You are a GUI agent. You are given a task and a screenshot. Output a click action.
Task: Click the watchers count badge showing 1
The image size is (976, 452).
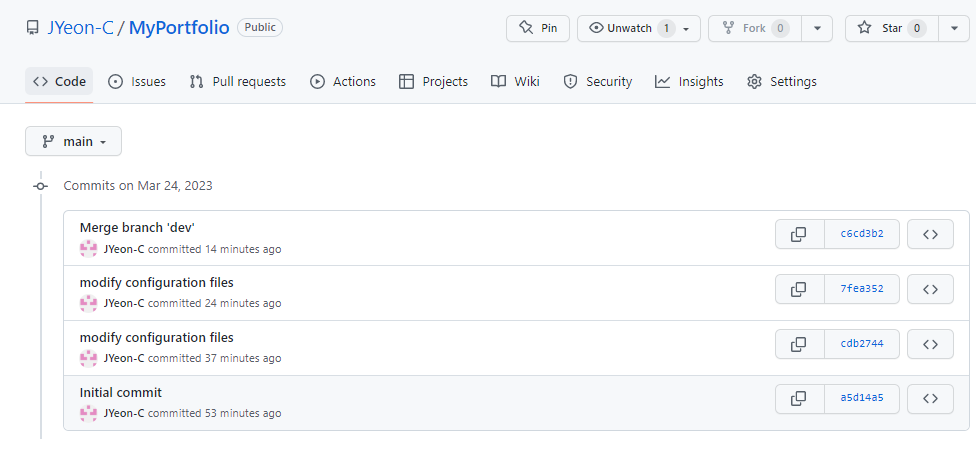[x=666, y=28]
